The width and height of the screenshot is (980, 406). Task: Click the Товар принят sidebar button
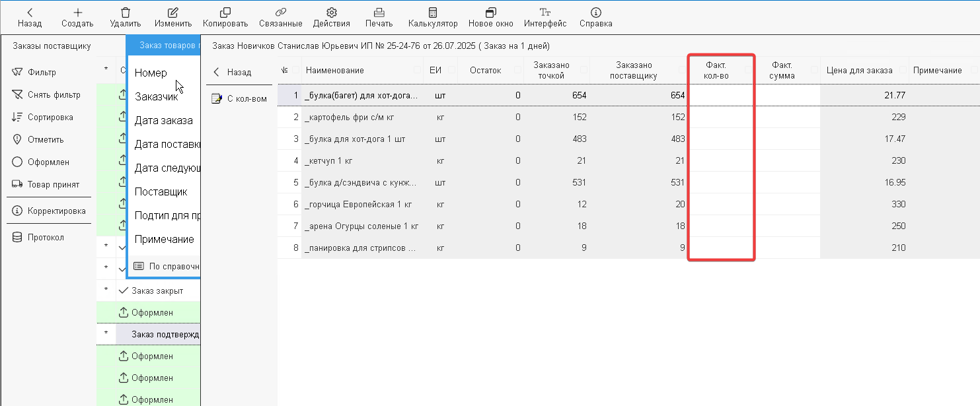[53, 185]
